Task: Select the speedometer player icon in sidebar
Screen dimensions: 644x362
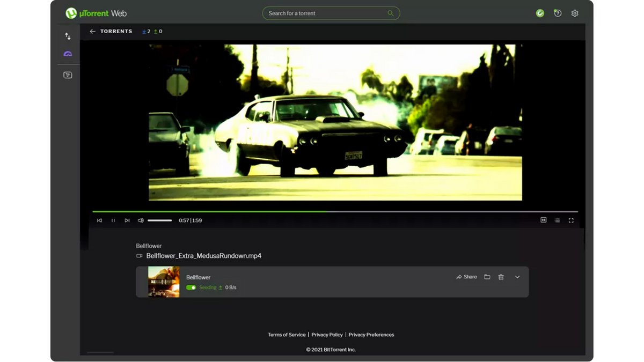Action: [68, 53]
